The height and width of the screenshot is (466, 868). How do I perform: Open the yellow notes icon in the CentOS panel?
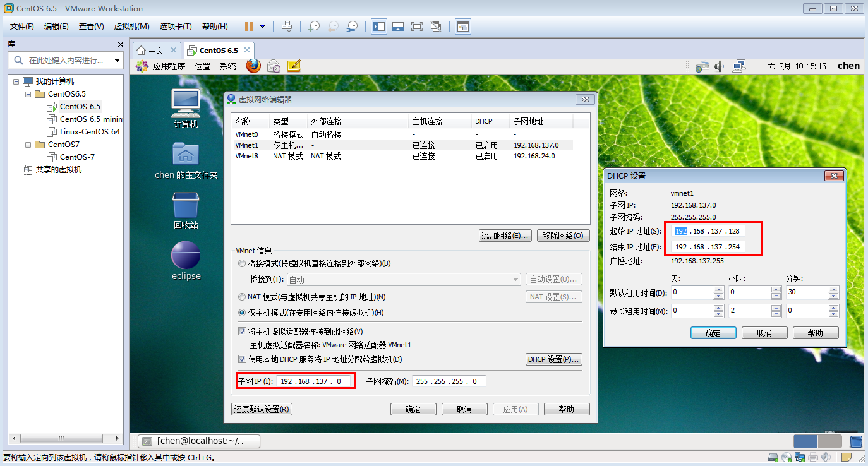(x=294, y=66)
